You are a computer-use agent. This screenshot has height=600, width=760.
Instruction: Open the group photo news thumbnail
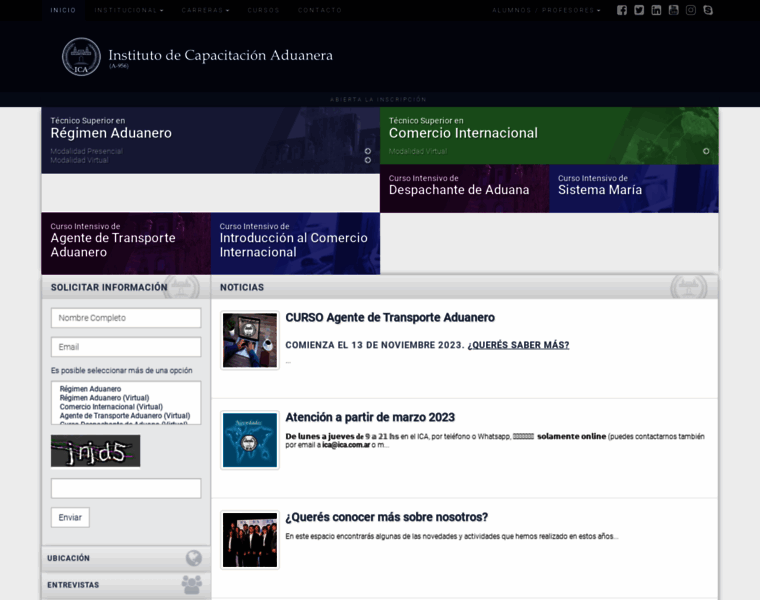tap(250, 540)
